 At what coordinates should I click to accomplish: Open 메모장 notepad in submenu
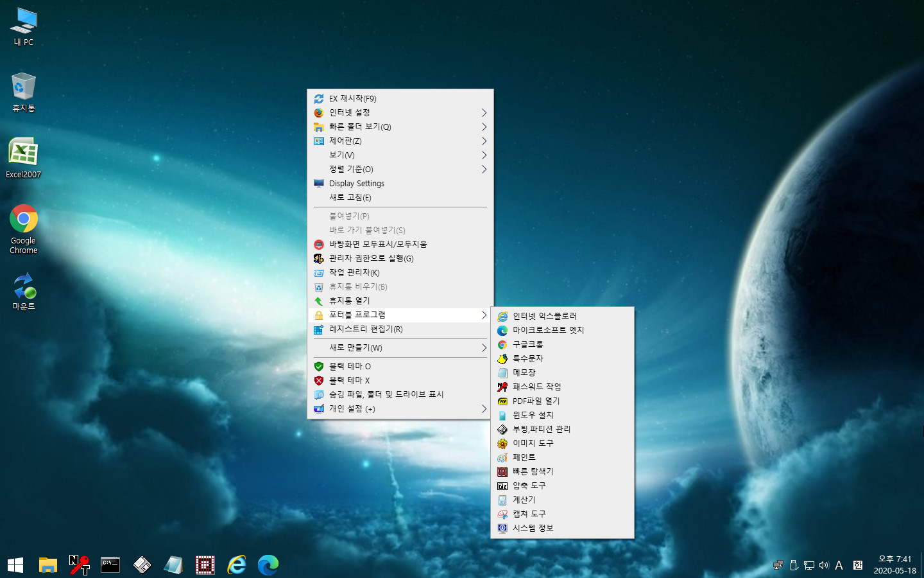[x=562, y=372]
